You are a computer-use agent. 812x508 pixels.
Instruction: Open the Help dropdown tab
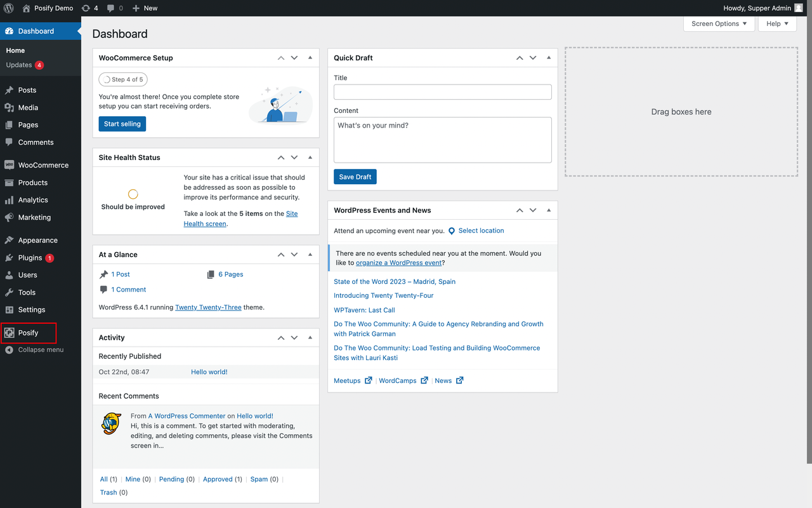[x=777, y=23]
